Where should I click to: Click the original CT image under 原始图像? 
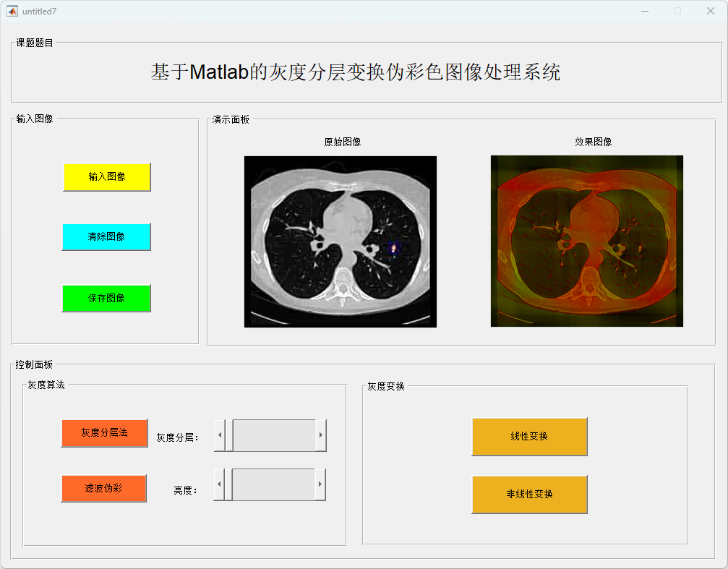coord(341,241)
